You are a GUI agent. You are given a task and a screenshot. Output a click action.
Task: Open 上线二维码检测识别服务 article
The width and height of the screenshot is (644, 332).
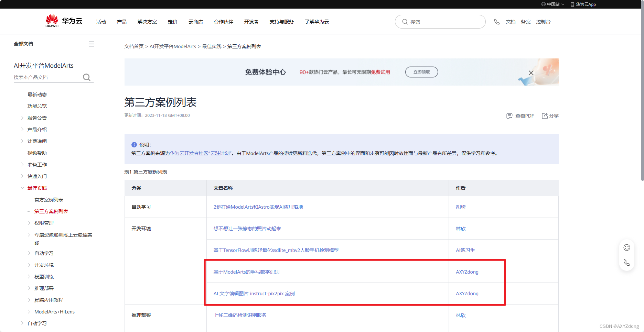tap(240, 315)
